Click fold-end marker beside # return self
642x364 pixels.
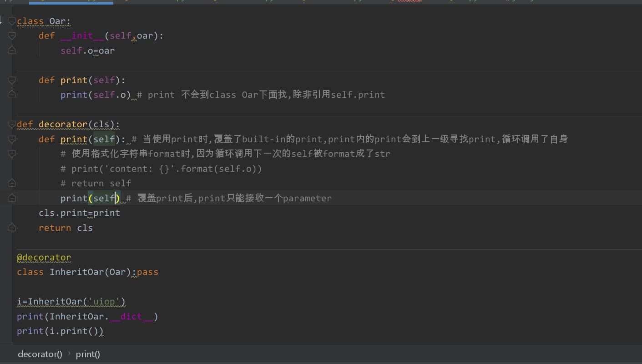tap(12, 183)
